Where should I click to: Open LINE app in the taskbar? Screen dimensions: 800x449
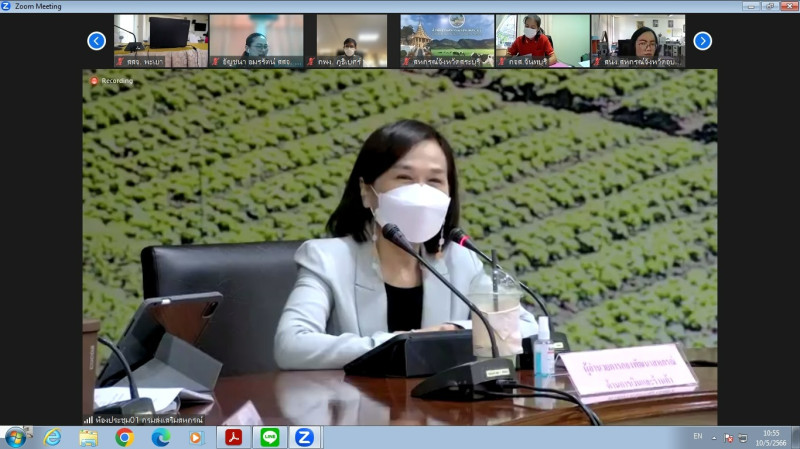coord(269,437)
